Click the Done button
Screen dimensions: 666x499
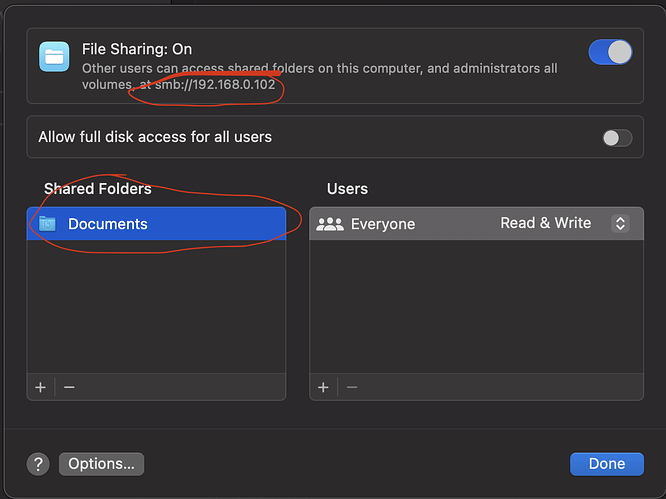coord(607,464)
